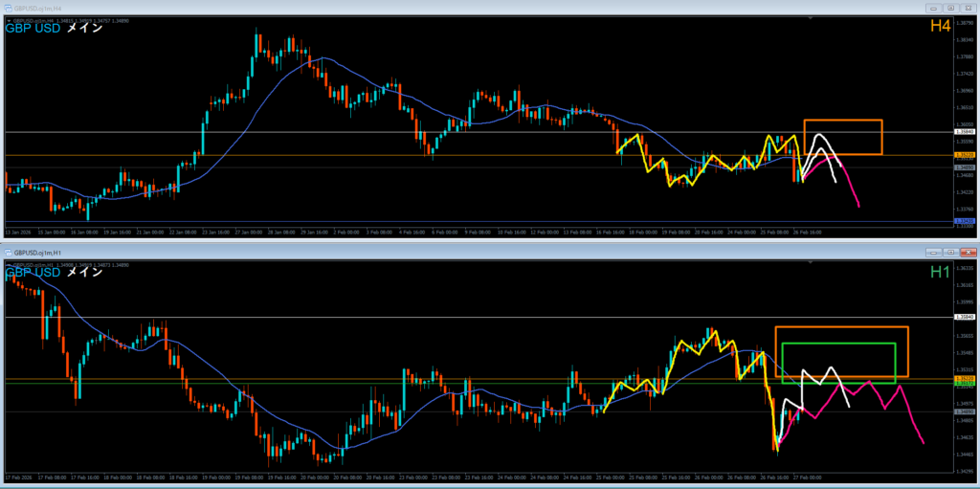The image size is (980, 489).
Task: Select the orange rectangle on H1 chart
Action: 841,327
